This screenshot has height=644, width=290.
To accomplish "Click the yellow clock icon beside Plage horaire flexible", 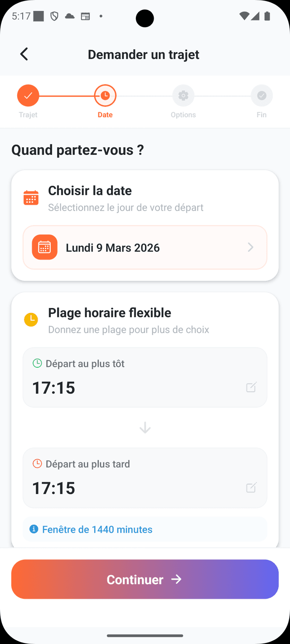I will [x=31, y=319].
